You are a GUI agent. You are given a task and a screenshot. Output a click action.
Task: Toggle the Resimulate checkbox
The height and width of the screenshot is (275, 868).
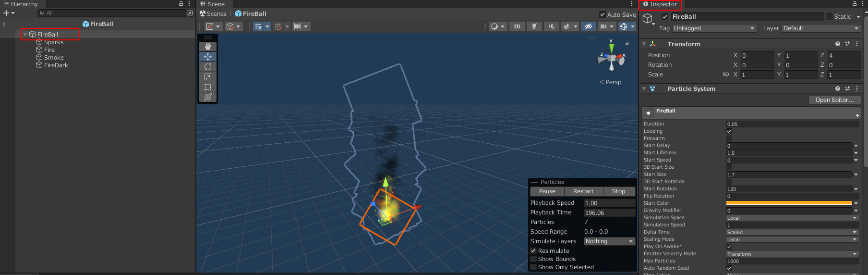coord(533,251)
